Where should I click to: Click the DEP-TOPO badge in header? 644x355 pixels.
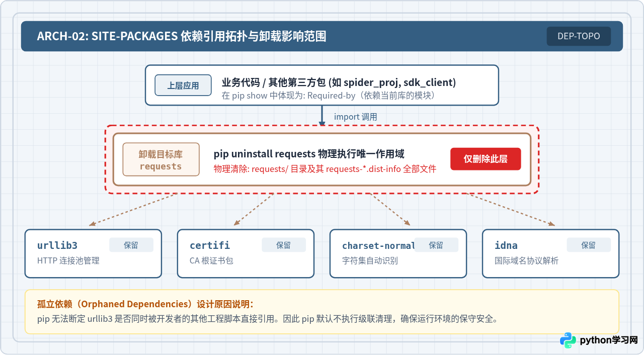(579, 36)
